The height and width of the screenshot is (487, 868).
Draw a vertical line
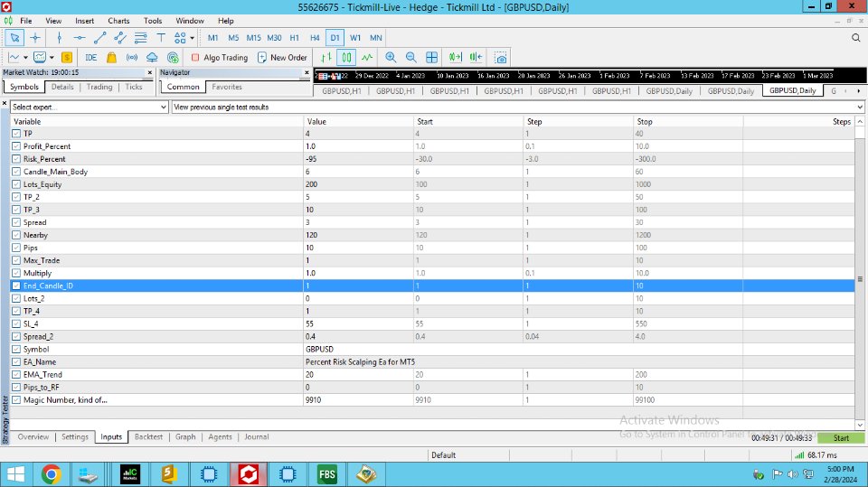click(60, 38)
